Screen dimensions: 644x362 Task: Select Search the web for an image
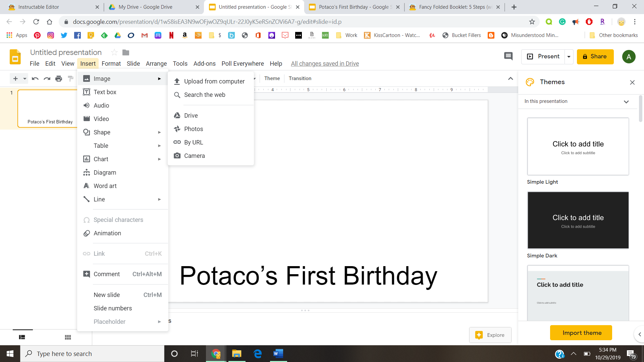(x=205, y=95)
